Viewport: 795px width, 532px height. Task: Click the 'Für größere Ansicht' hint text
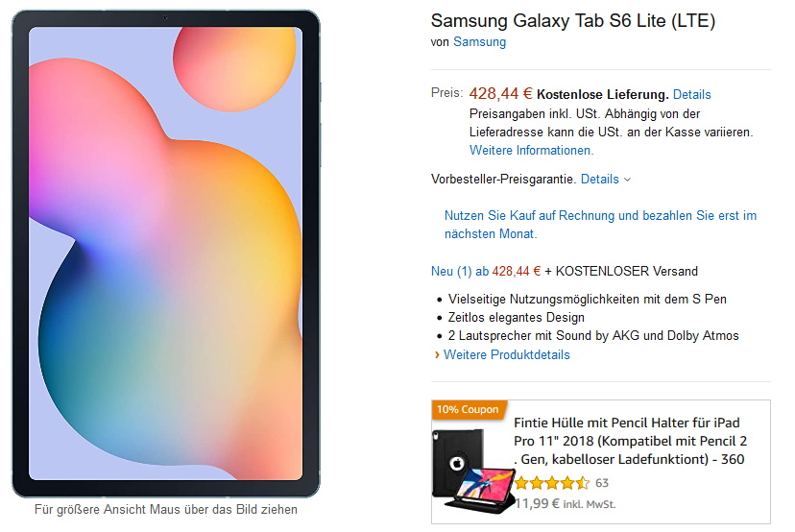[165, 510]
